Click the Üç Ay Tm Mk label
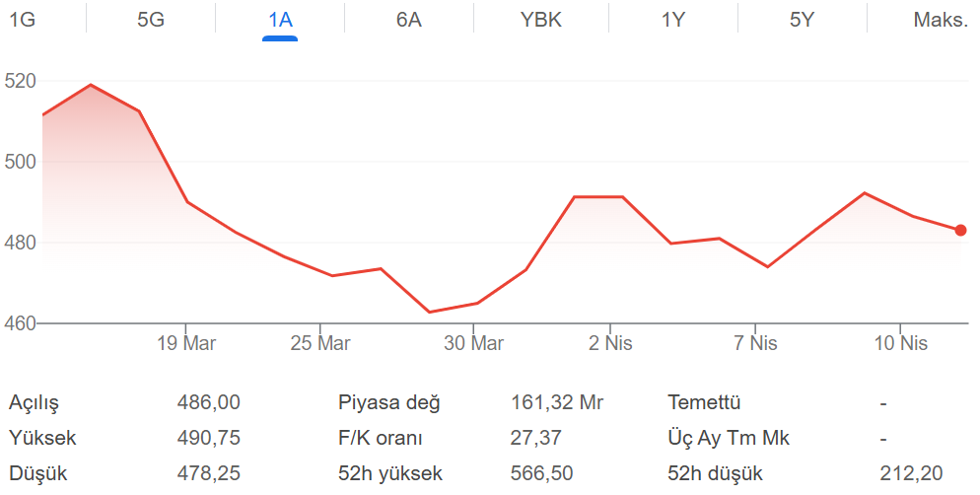This screenshot has height=495, width=980. [729, 438]
